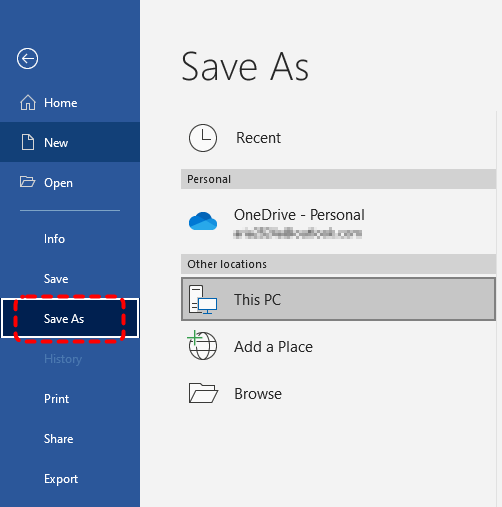Select History in the sidebar
The height and width of the screenshot is (507, 502).
[x=70, y=359]
